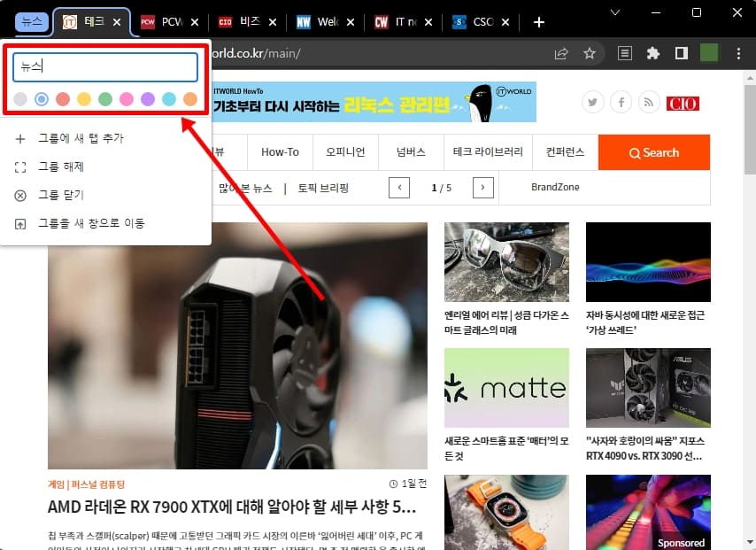Click the share page icon
This screenshot has width=756, height=550.
click(561, 53)
